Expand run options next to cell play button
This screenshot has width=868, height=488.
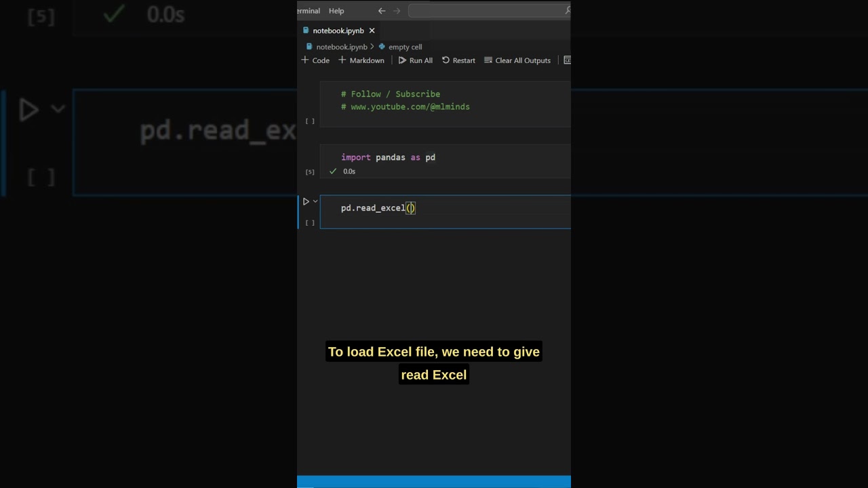[x=315, y=201]
